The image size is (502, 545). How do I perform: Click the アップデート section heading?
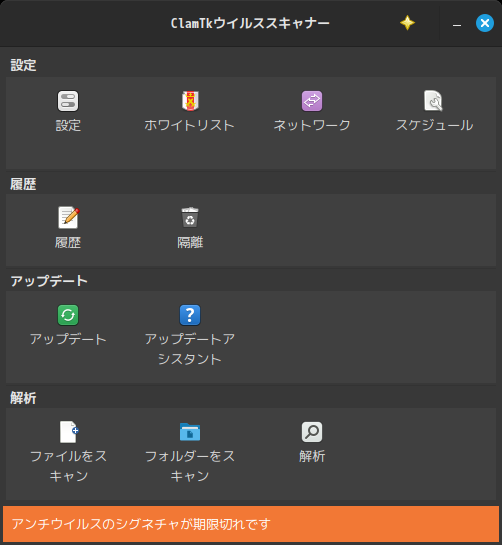(49, 281)
